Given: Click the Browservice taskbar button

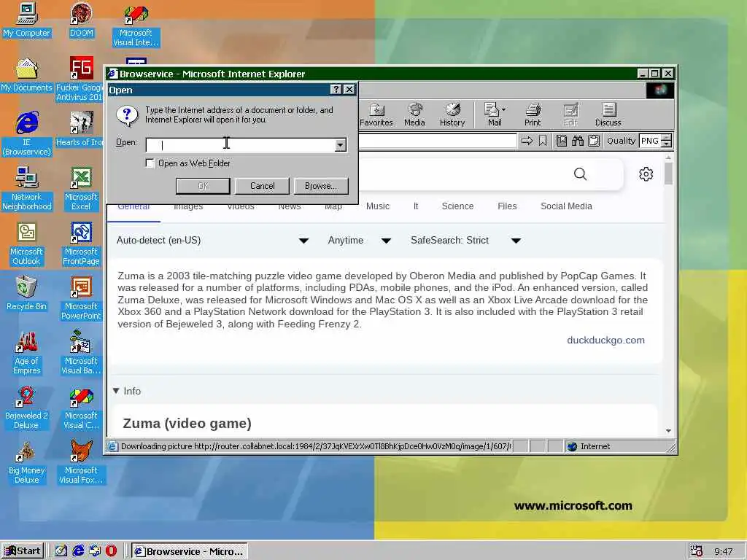Looking at the screenshot, I should pyautogui.click(x=190, y=551).
